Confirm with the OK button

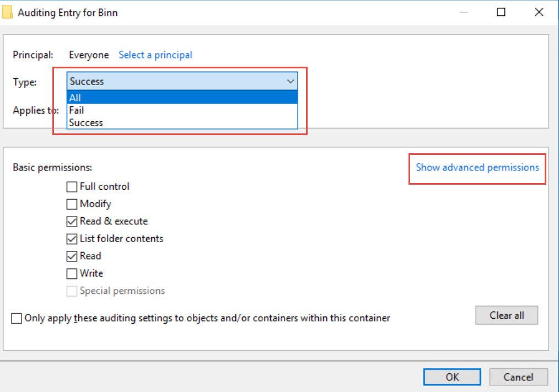pyautogui.click(x=452, y=377)
